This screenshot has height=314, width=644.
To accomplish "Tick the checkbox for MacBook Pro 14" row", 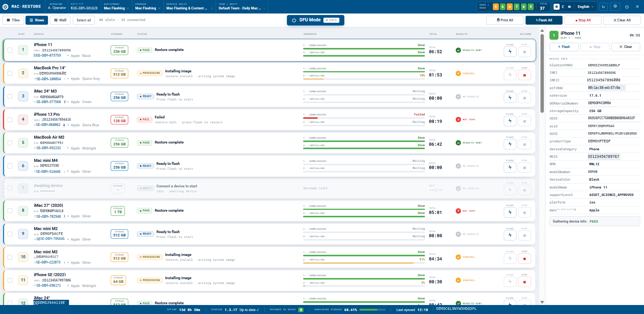I will click(10, 73).
